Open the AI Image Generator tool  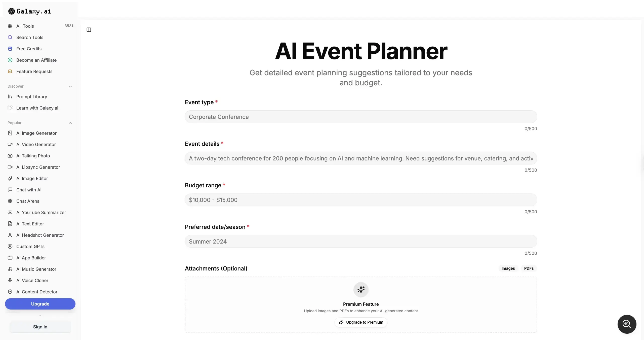coord(36,133)
